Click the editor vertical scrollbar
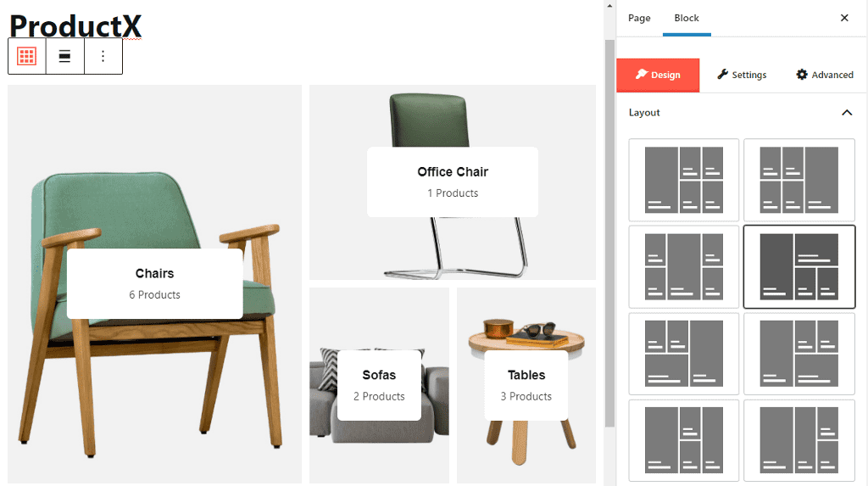The height and width of the screenshot is (486, 868). click(609, 229)
